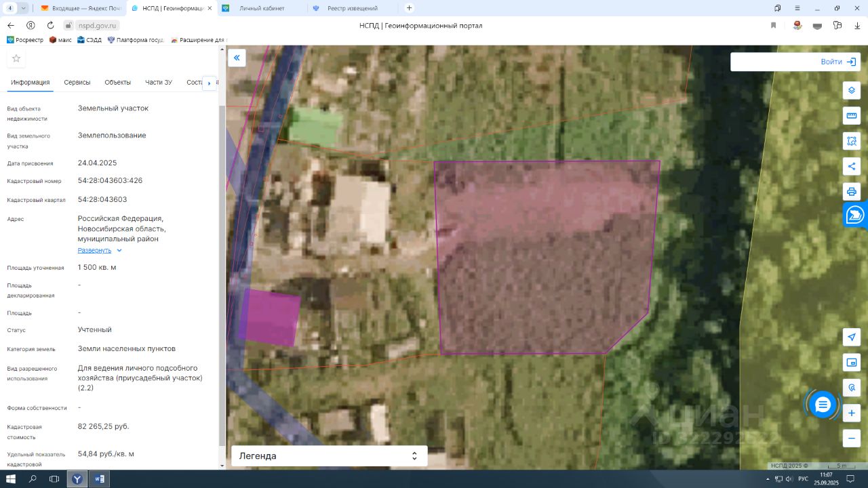Activate the area search selection tool
The image size is (868, 488).
click(x=852, y=141)
